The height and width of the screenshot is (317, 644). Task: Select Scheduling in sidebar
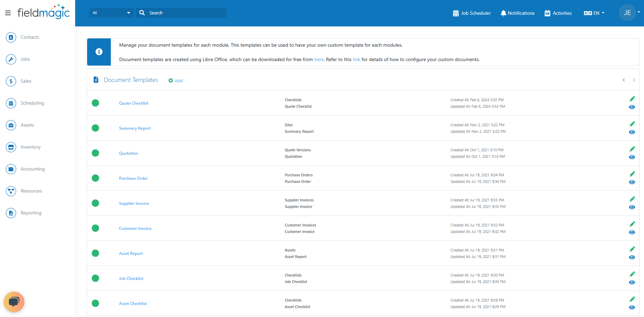tap(32, 103)
